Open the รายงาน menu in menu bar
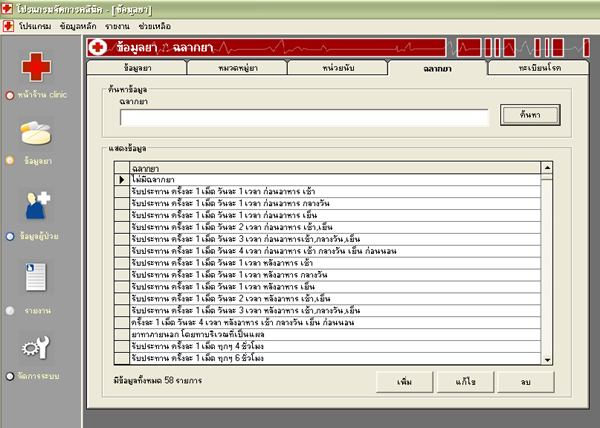Viewport: 600px width, 428px height. 117,21
